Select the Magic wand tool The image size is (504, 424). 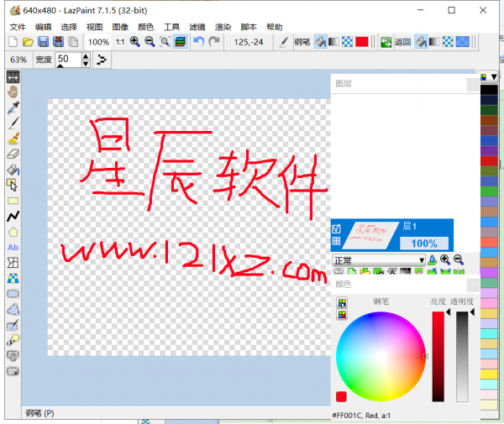[x=13, y=340]
